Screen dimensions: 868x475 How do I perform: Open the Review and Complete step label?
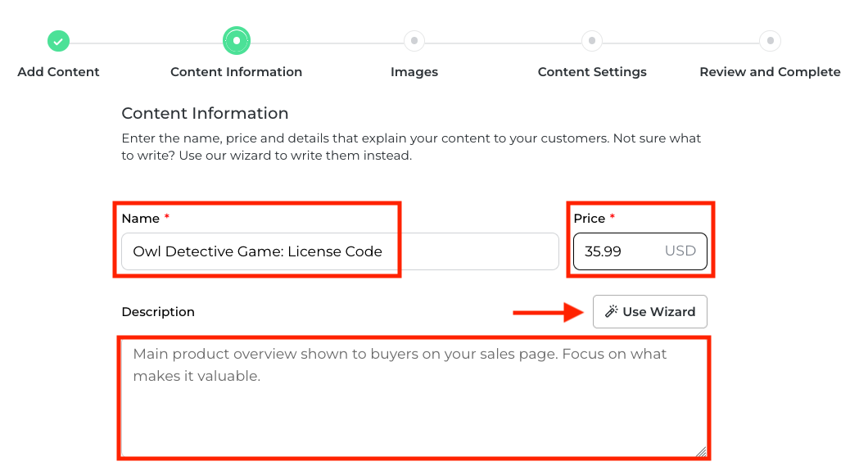pos(770,72)
